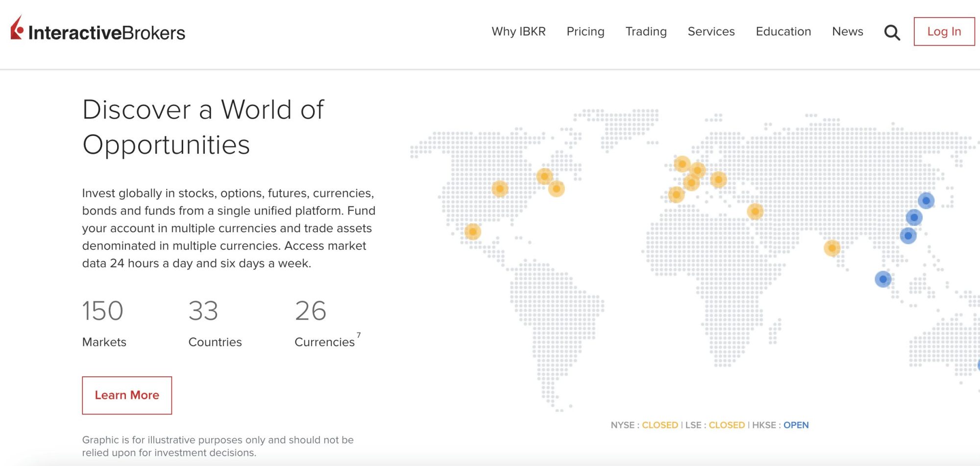Select the yellow map marker over Mexico

[472, 231]
